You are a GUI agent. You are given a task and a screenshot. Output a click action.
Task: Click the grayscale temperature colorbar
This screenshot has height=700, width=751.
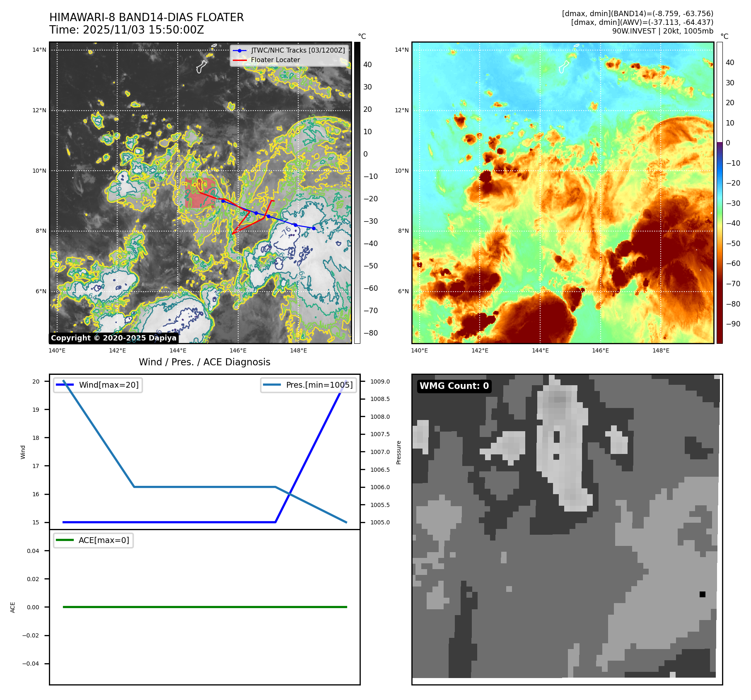(x=357, y=193)
